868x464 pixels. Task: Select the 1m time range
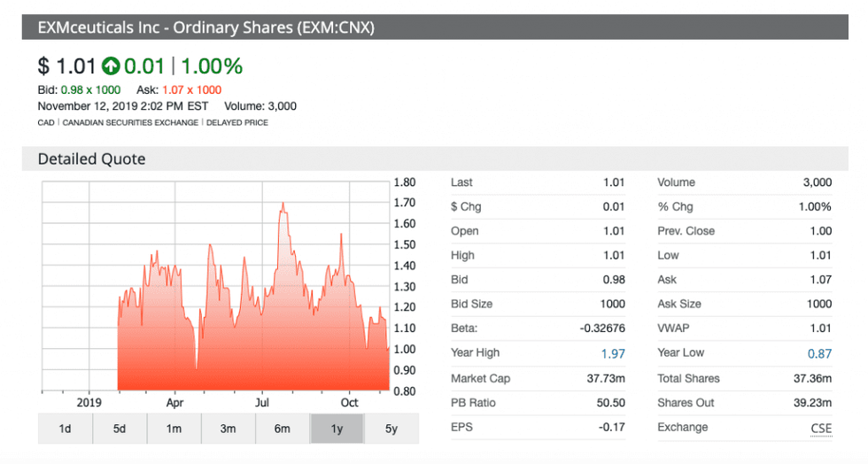click(x=174, y=429)
